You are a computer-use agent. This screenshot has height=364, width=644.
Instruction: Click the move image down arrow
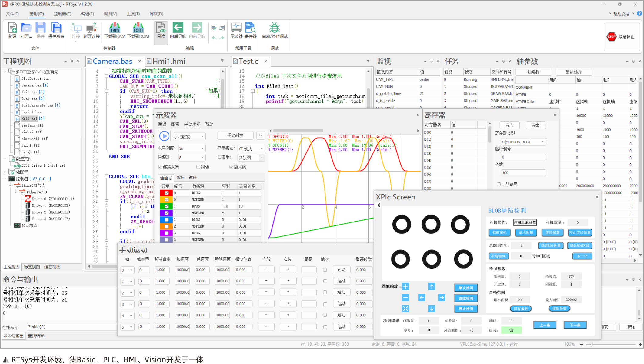[x=432, y=309]
